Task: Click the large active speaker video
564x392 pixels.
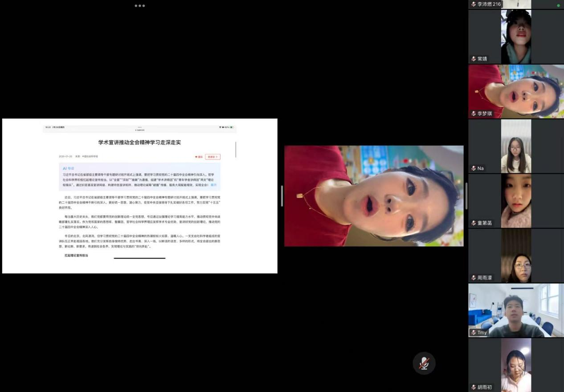Action: (374, 196)
